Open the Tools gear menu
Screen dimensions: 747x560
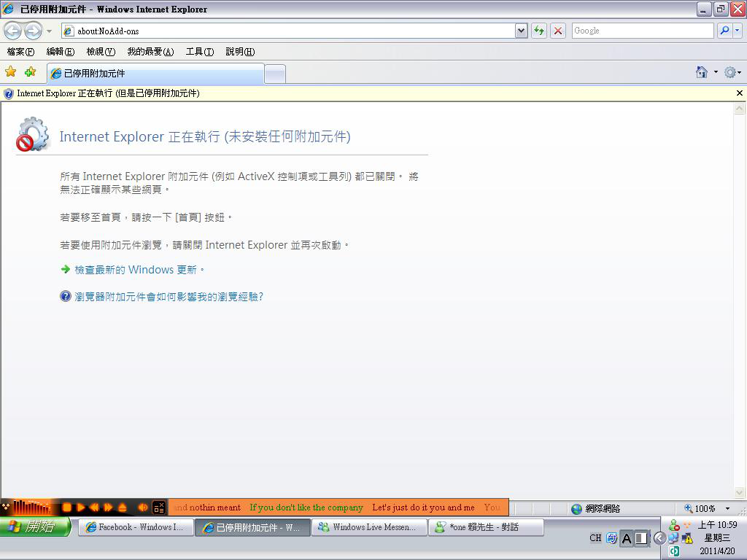pos(732,72)
